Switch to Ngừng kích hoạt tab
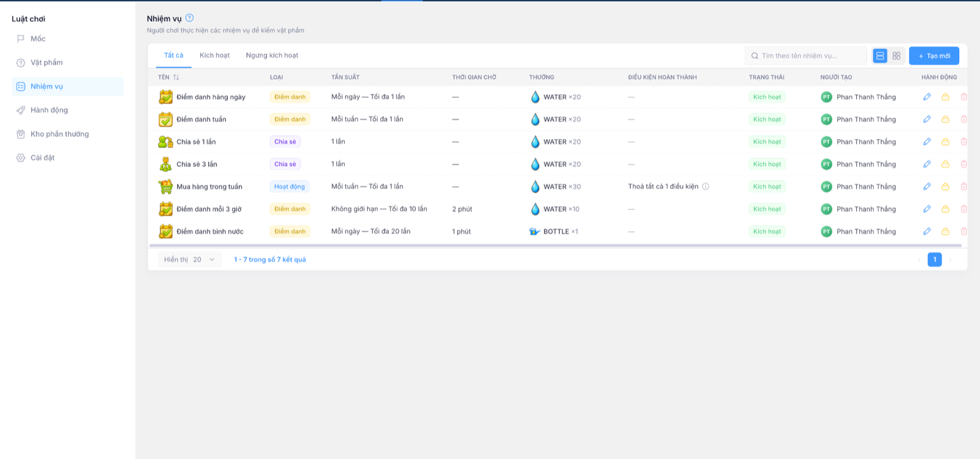 [x=272, y=55]
